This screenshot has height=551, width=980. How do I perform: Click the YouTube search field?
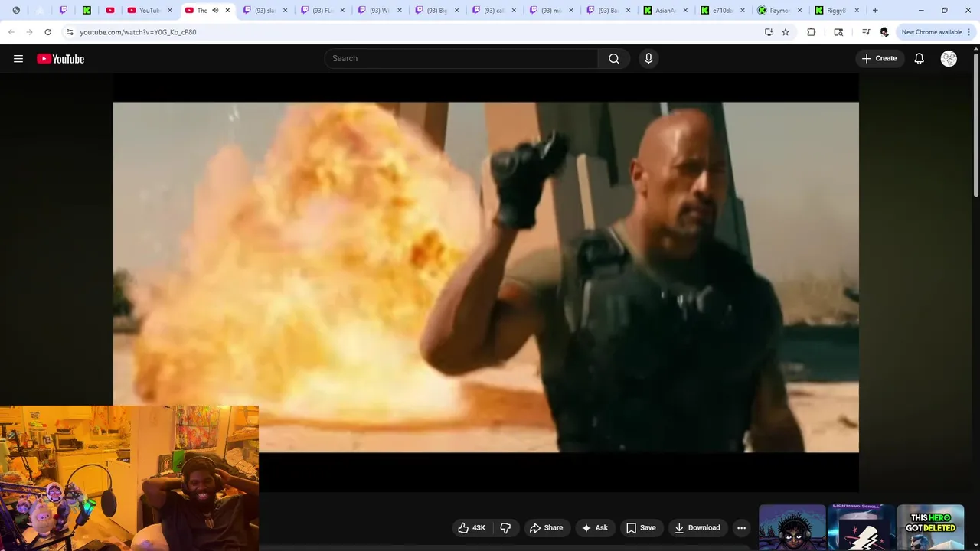coord(462,59)
